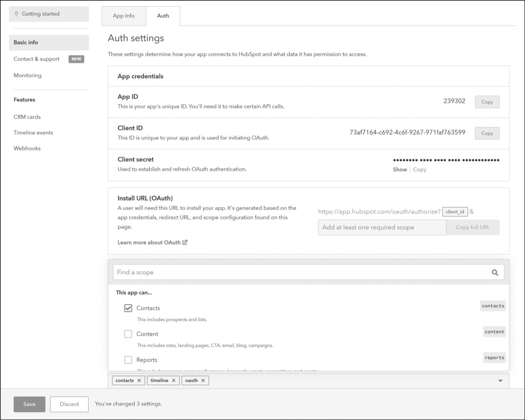The width and height of the screenshot is (525, 420).
Task: Remove the oauth scope tag via its X
Action: (x=204, y=380)
